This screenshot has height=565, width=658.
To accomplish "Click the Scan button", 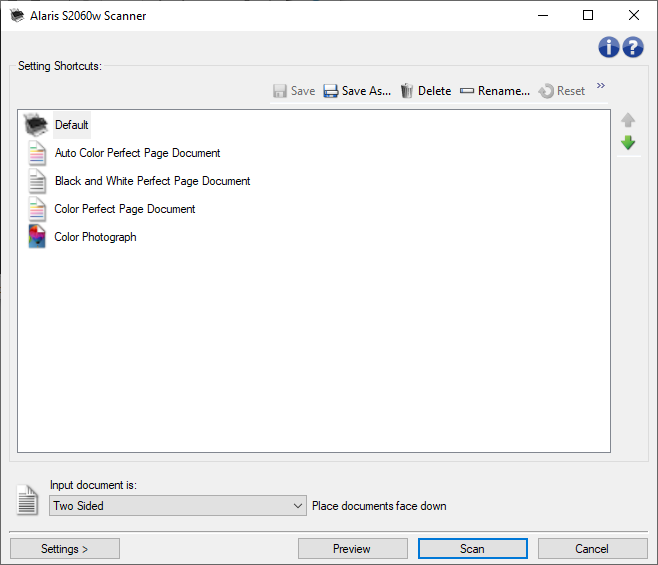I will [x=473, y=549].
